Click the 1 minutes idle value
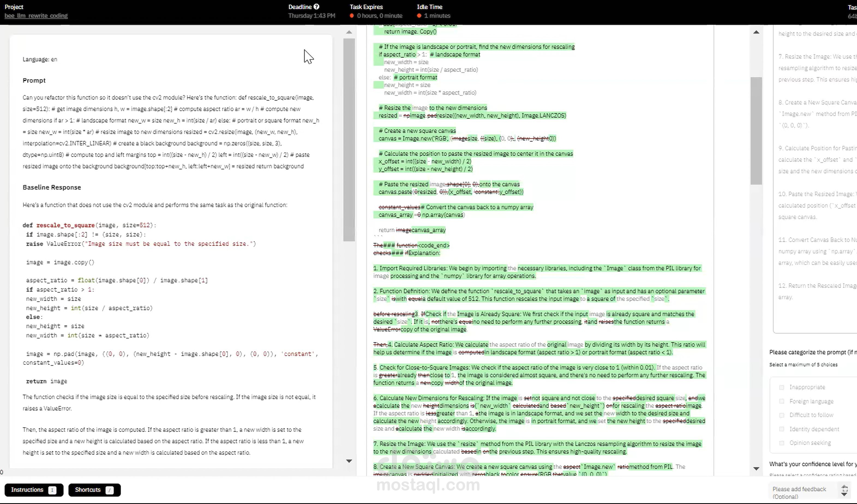 [x=437, y=16]
